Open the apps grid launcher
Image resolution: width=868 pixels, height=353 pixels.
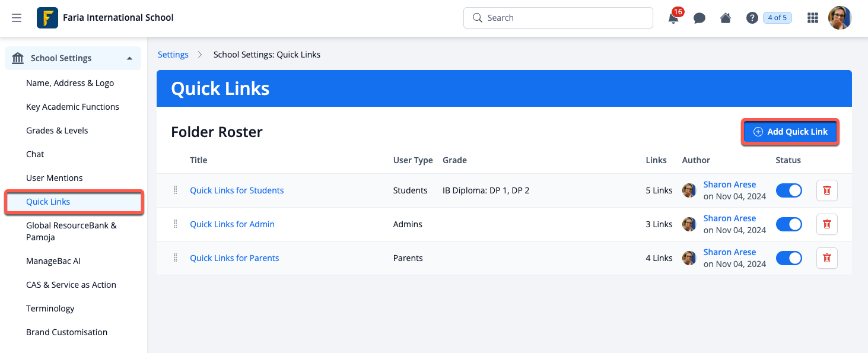[x=813, y=18]
